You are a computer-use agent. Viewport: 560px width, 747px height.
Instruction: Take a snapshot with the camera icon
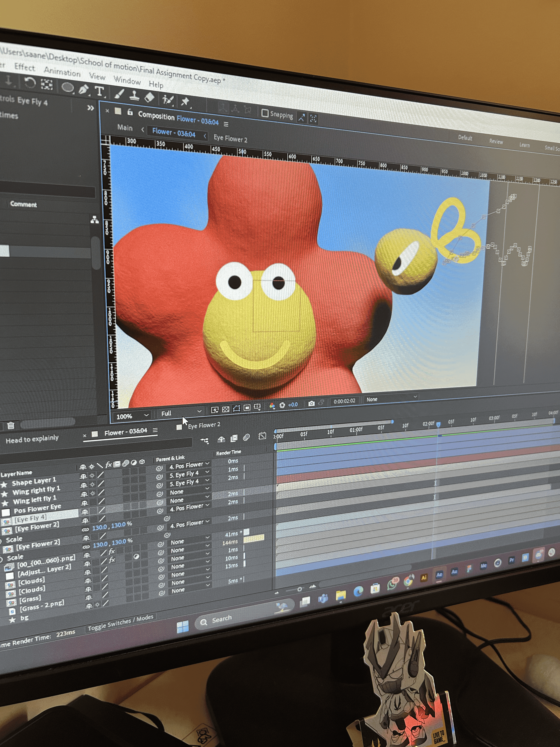pyautogui.click(x=311, y=403)
